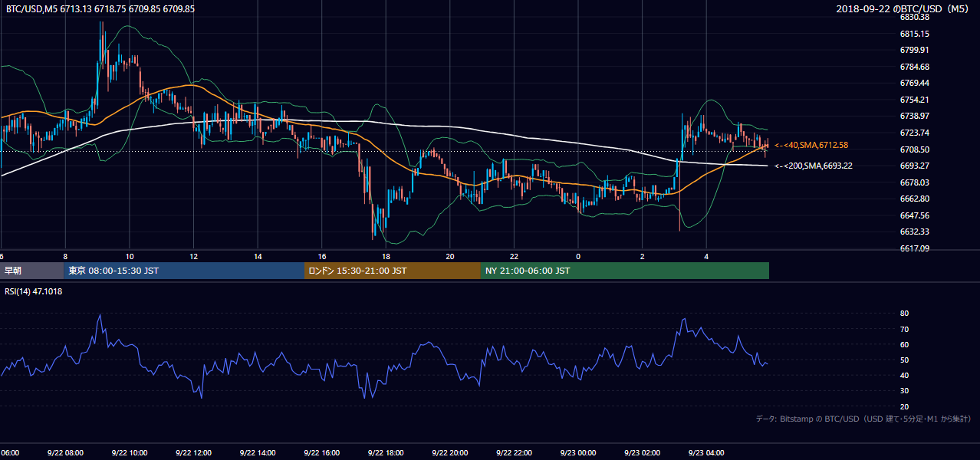Click price axis value 6738.97
This screenshot has width=980, height=460.
click(915, 116)
